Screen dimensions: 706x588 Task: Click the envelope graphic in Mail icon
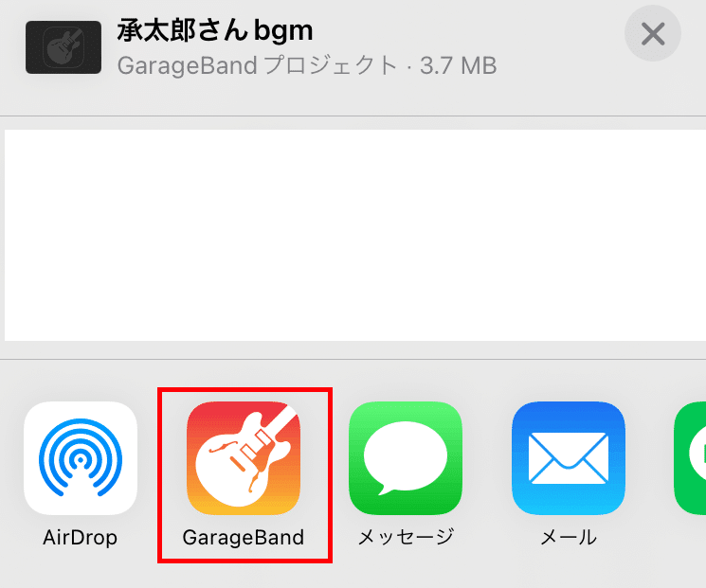(x=569, y=458)
